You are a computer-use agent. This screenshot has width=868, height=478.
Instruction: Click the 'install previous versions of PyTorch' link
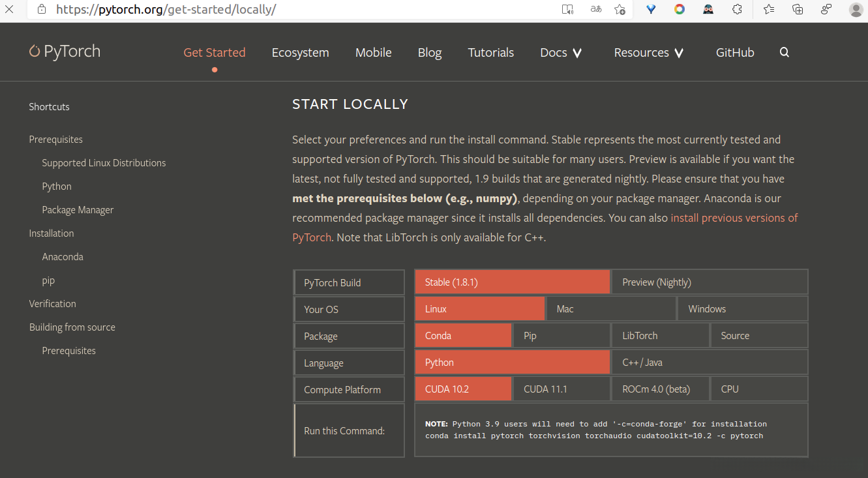point(734,218)
